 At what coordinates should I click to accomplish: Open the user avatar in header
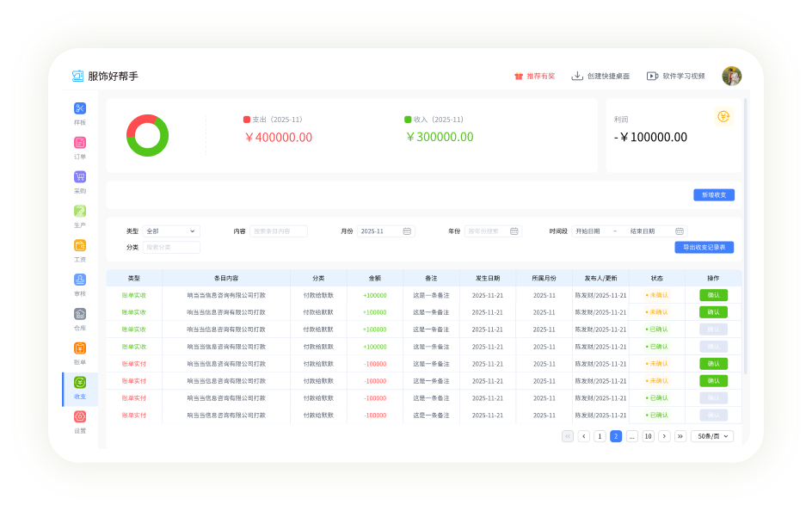pos(731,76)
